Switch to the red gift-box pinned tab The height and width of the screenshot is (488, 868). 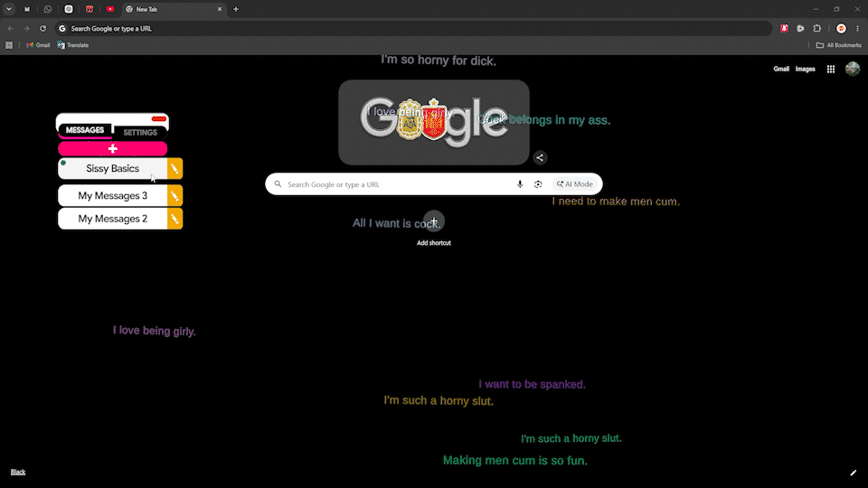coord(90,9)
